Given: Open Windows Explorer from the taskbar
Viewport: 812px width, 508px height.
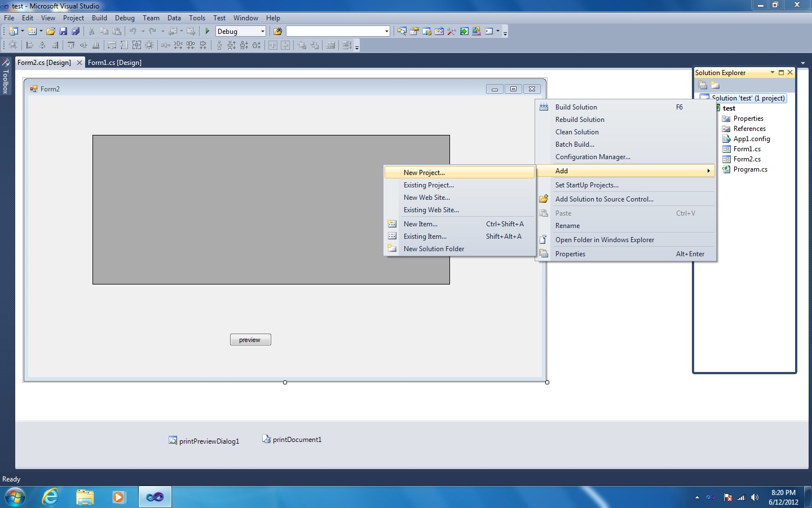Looking at the screenshot, I should pyautogui.click(x=85, y=497).
